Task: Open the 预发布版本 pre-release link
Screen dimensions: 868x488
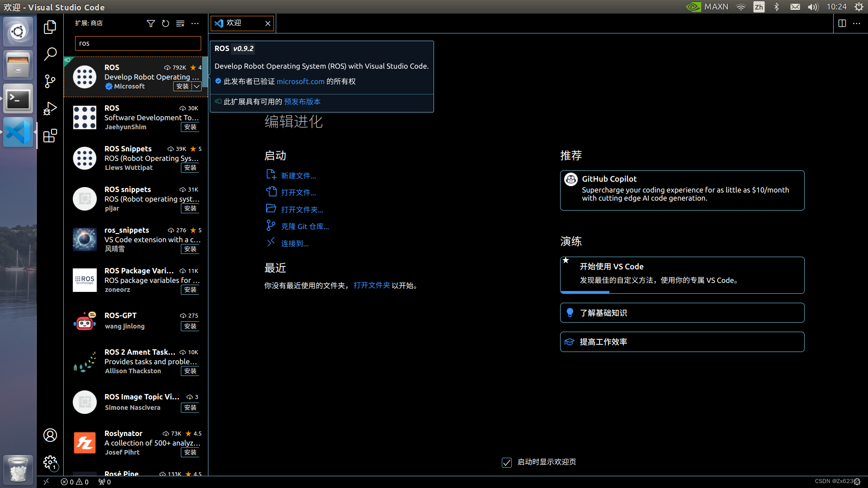Action: coord(302,102)
